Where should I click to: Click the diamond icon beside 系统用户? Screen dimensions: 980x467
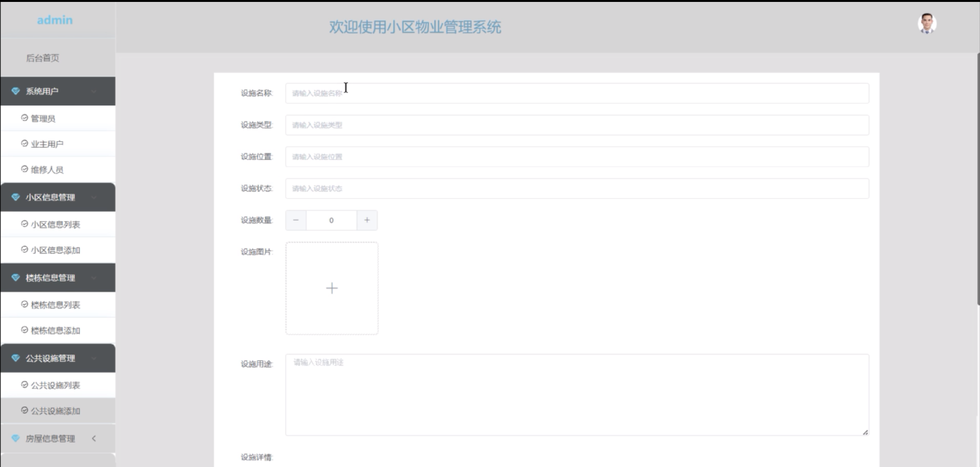coord(15,91)
